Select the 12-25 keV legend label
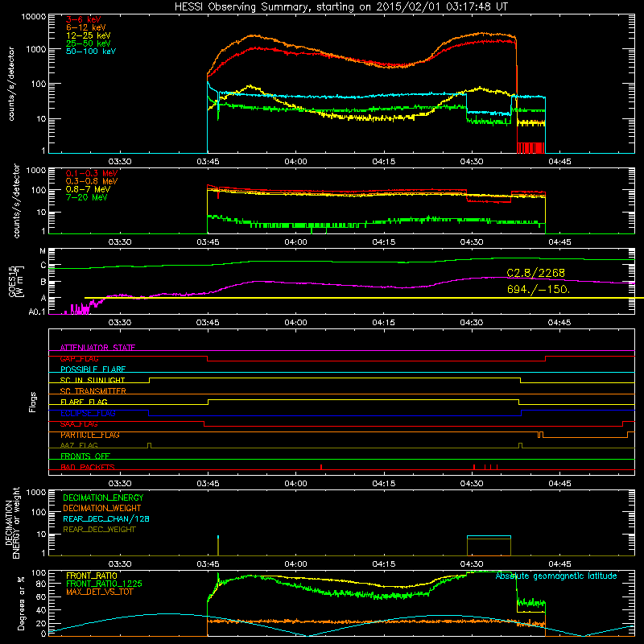 [x=89, y=35]
